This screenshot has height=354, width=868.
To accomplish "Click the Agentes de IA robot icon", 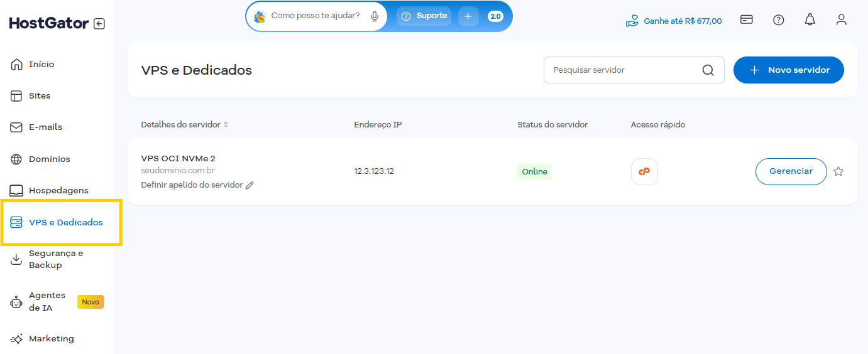I will pyautogui.click(x=16, y=302).
